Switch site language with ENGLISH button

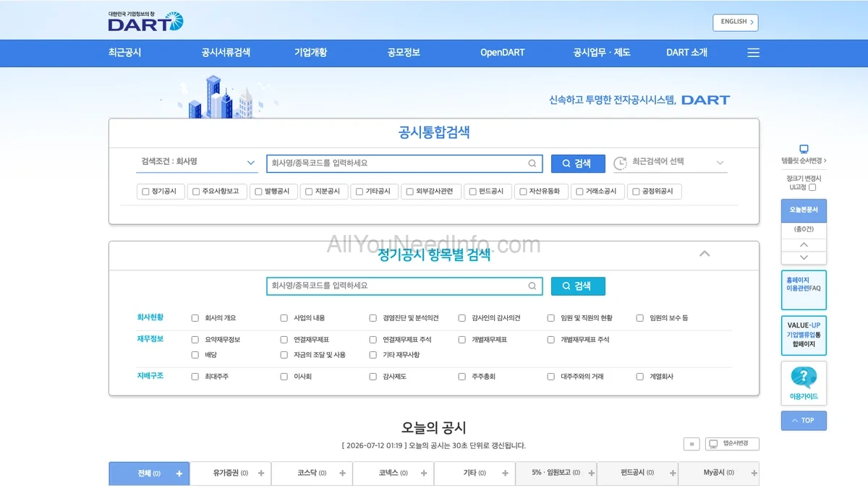[736, 22]
